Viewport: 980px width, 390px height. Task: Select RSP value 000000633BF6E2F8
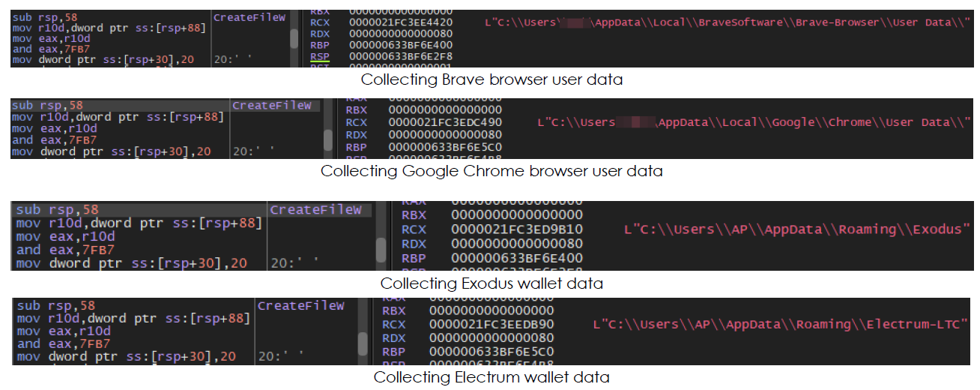click(x=400, y=56)
